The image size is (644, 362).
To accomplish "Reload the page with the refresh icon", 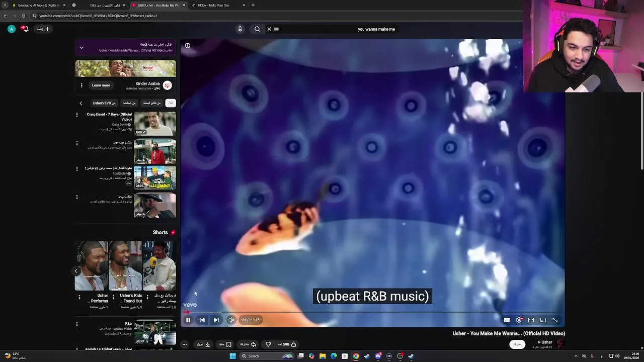I will coord(23,16).
